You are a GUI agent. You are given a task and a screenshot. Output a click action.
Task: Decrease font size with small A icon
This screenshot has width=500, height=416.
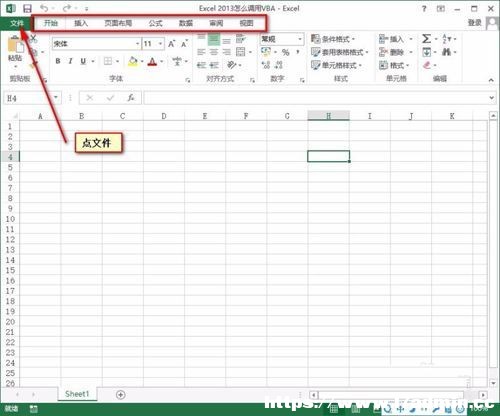(x=184, y=44)
